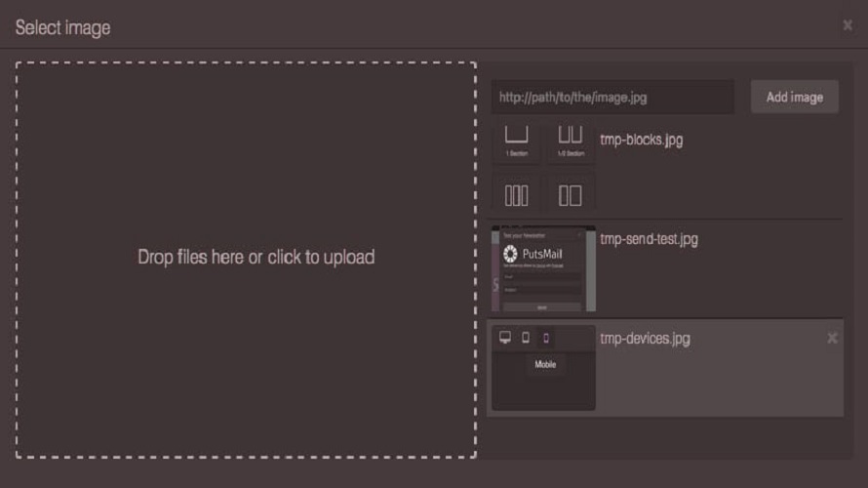This screenshot has height=488, width=868.
Task: Click the Select image dialog title
Action: (x=62, y=27)
